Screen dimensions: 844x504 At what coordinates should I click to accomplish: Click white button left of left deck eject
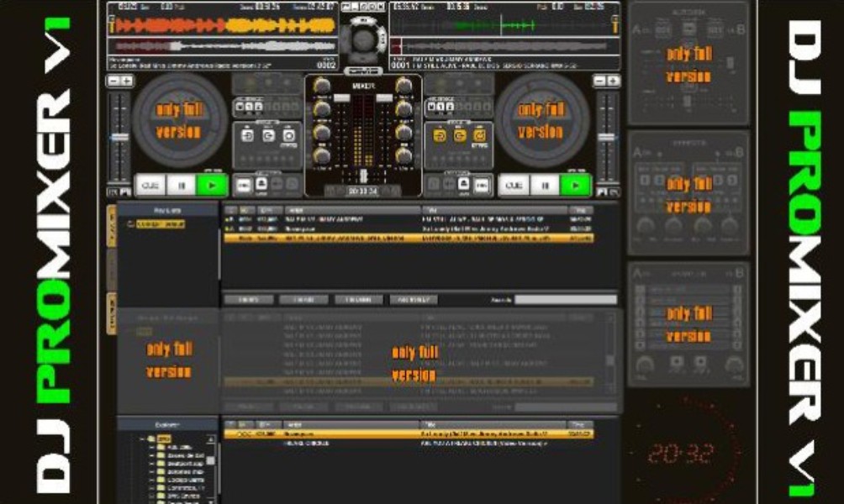244,185
